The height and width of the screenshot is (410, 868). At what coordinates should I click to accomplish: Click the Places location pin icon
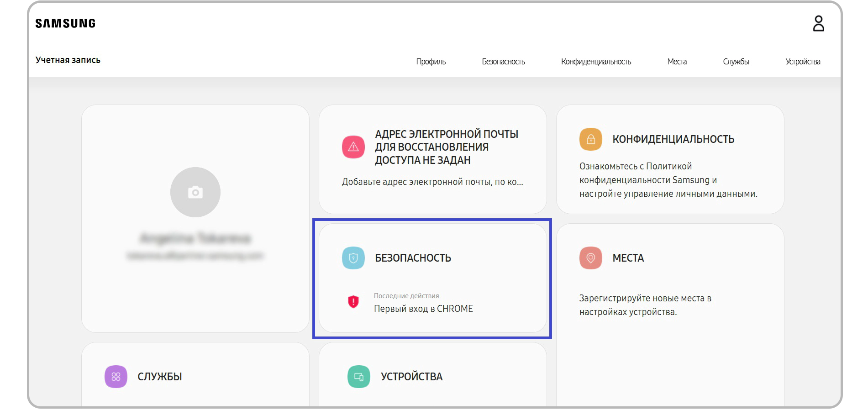[x=591, y=258]
